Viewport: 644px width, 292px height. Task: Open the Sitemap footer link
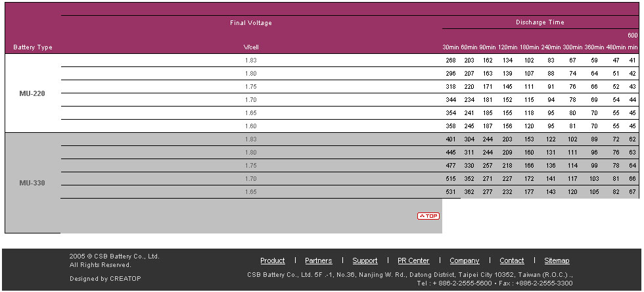[x=557, y=260]
